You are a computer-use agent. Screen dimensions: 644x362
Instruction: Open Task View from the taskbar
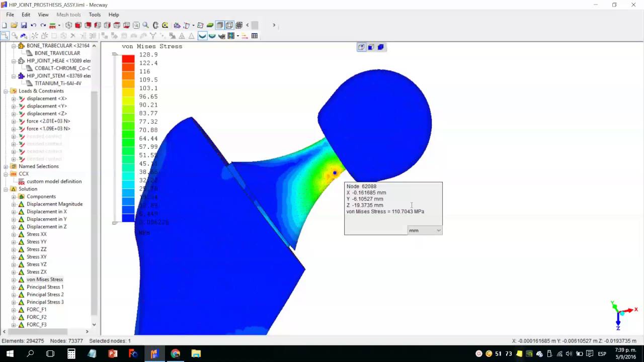tap(50, 353)
